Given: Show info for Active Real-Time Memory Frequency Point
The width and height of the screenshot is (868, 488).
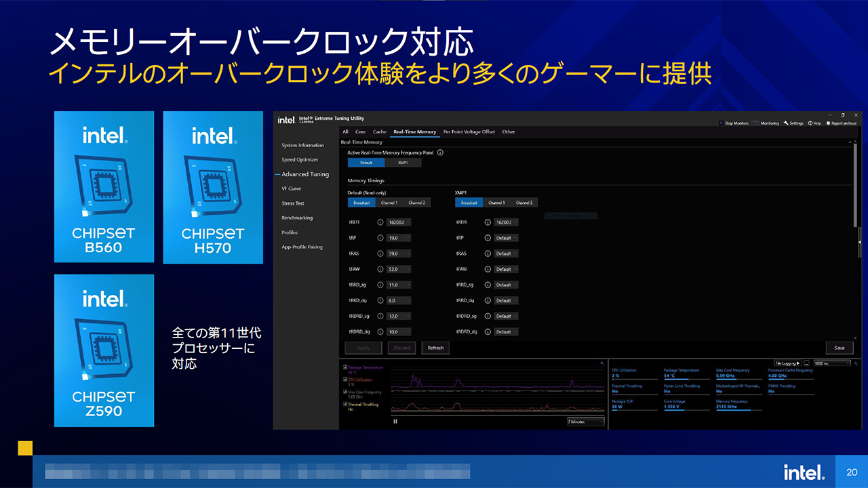Looking at the screenshot, I should pos(440,153).
